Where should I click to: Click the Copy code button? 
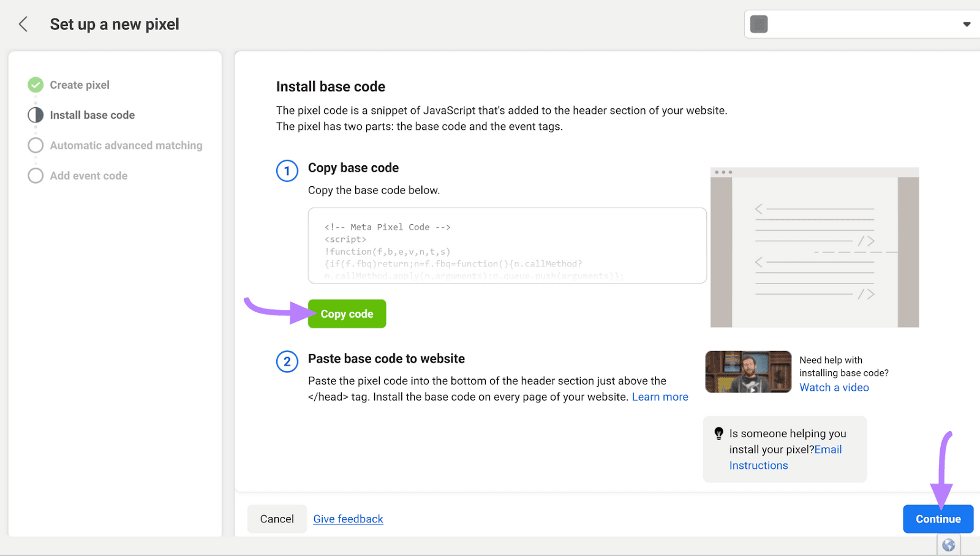point(347,314)
